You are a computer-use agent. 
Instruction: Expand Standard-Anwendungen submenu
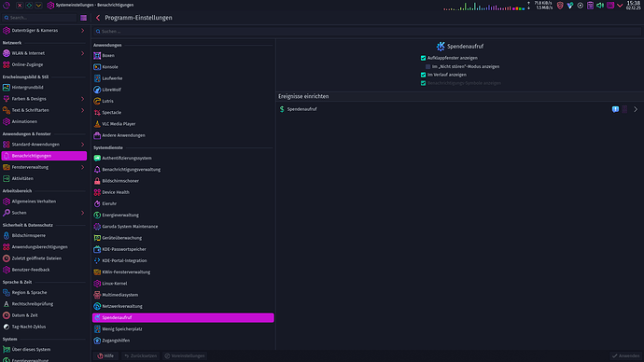pos(82,145)
